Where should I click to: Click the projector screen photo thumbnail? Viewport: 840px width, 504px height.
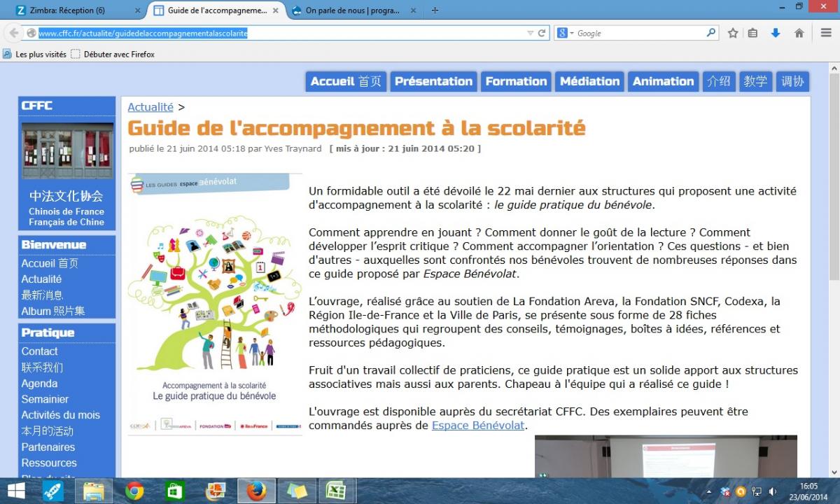[666, 456]
